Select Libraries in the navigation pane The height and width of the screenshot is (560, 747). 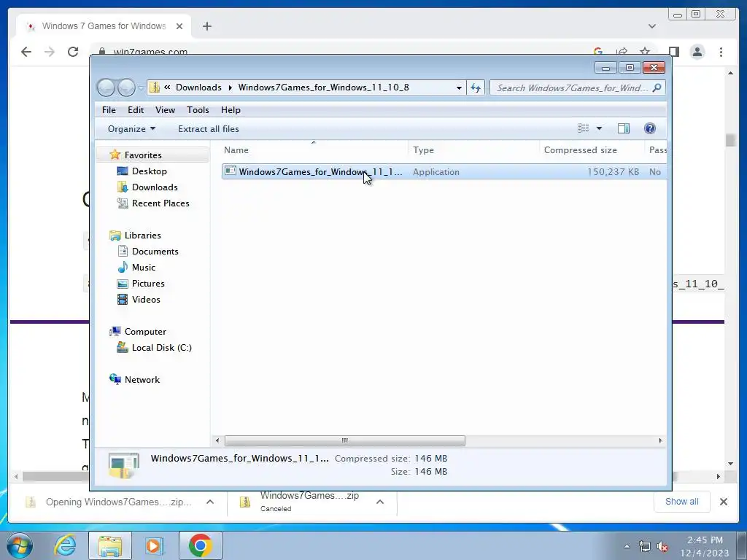(142, 236)
